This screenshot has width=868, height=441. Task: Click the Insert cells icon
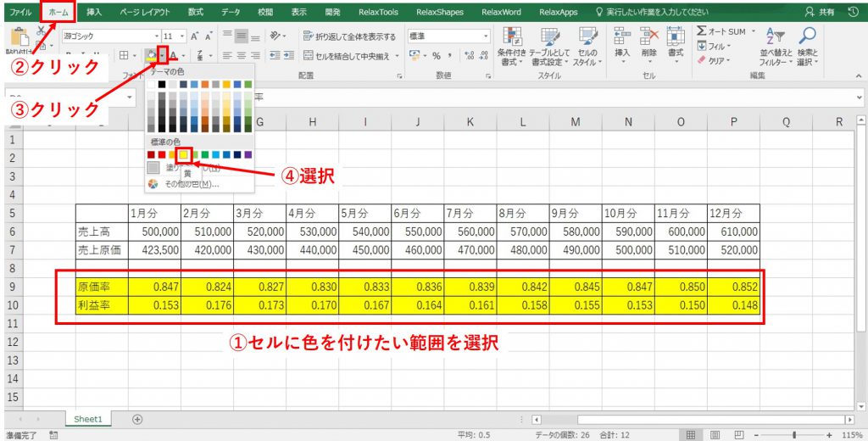pos(622,37)
